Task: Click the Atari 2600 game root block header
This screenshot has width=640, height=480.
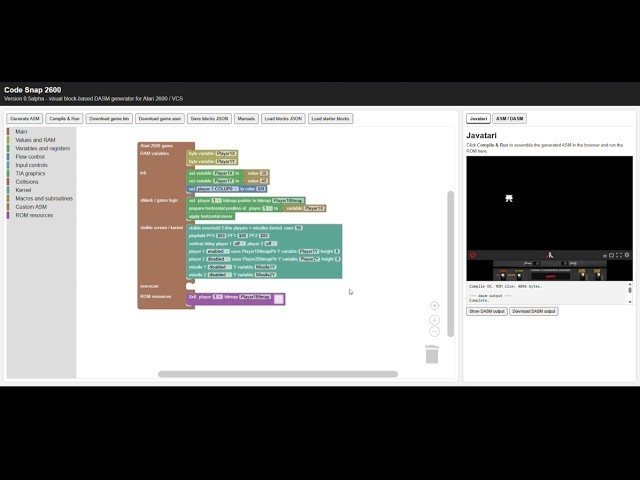Action: tap(156, 146)
